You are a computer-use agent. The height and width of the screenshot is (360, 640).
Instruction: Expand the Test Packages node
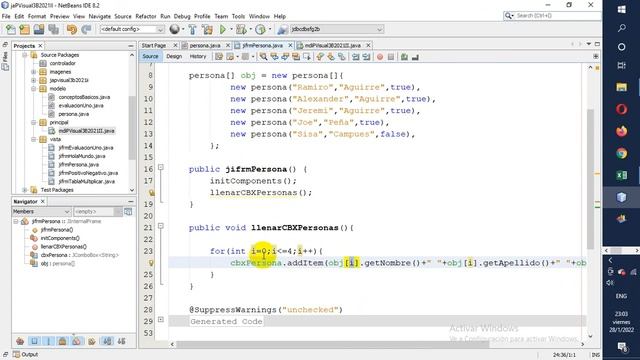pyautogui.click(x=25, y=190)
